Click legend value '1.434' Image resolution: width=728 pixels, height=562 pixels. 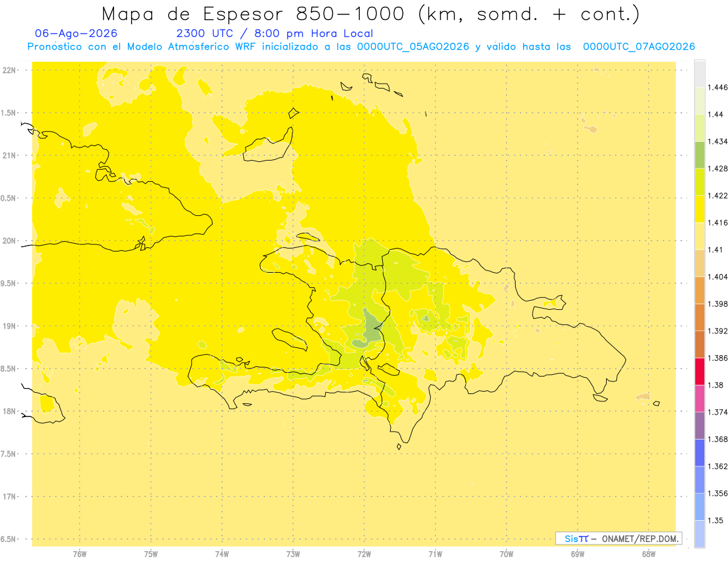coord(718,141)
